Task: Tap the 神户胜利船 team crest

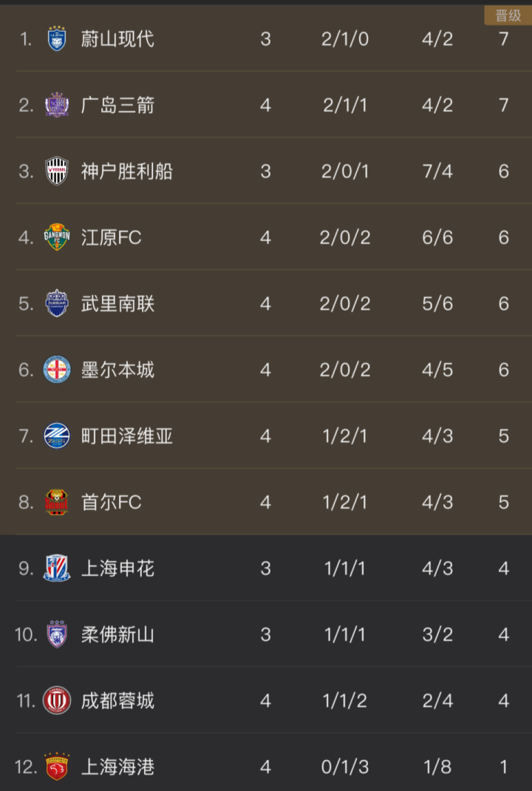Action: tap(57, 172)
